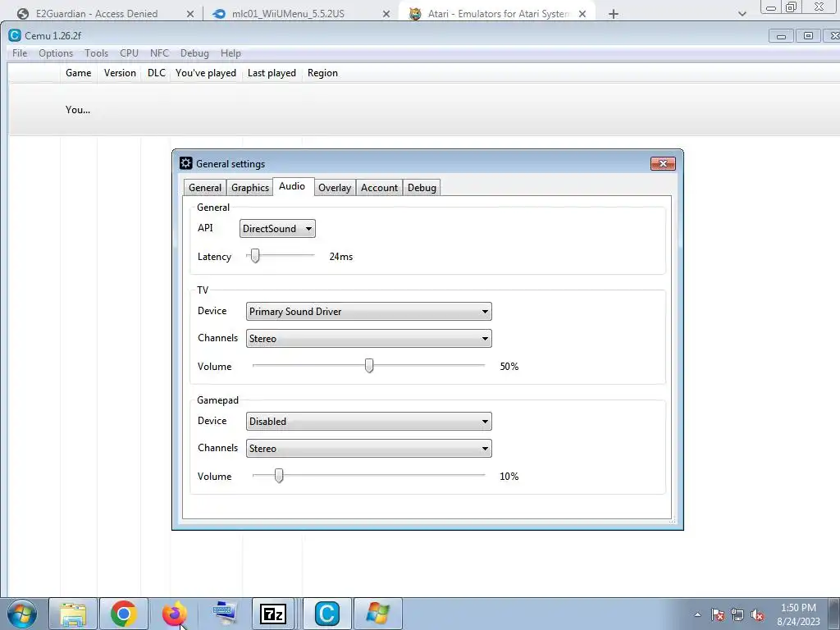Open the Windows Start orb
Viewport: 840px width, 630px height.
click(22, 614)
